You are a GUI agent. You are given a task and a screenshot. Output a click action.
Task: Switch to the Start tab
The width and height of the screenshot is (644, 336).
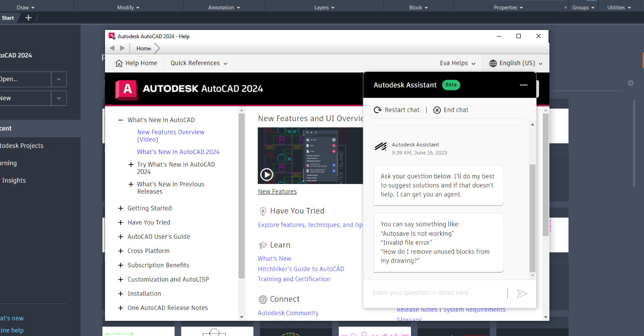tap(8, 18)
